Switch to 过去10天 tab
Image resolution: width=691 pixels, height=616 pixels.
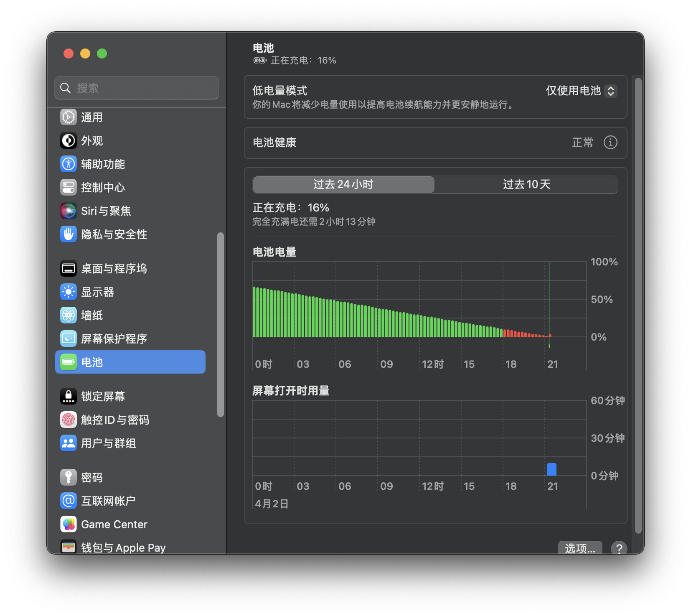526,185
